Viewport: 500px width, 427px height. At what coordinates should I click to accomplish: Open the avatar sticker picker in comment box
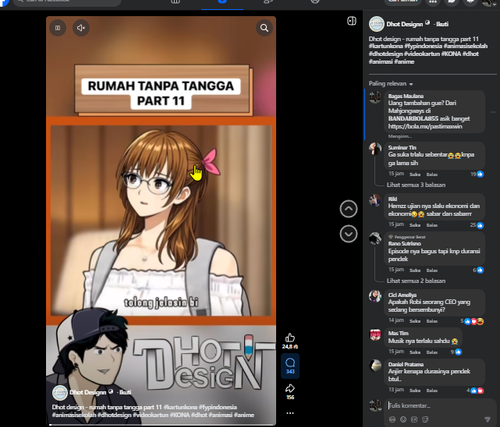pos(392,419)
